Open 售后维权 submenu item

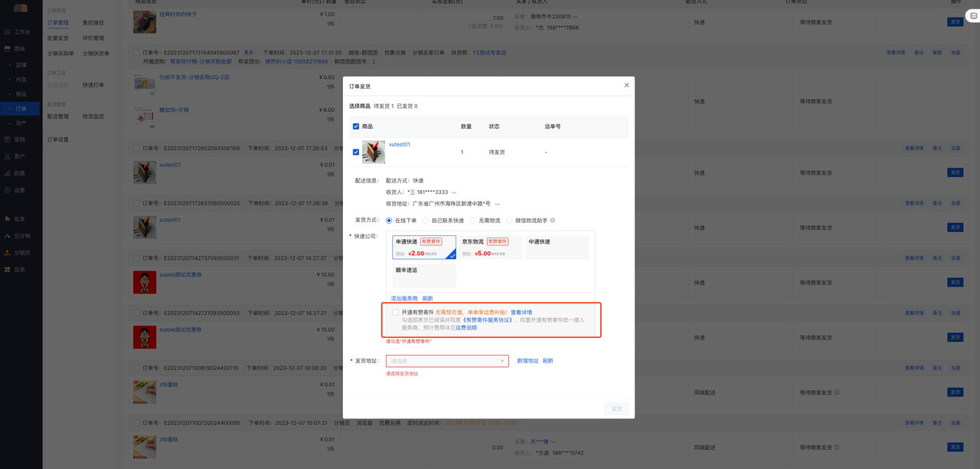(x=93, y=23)
